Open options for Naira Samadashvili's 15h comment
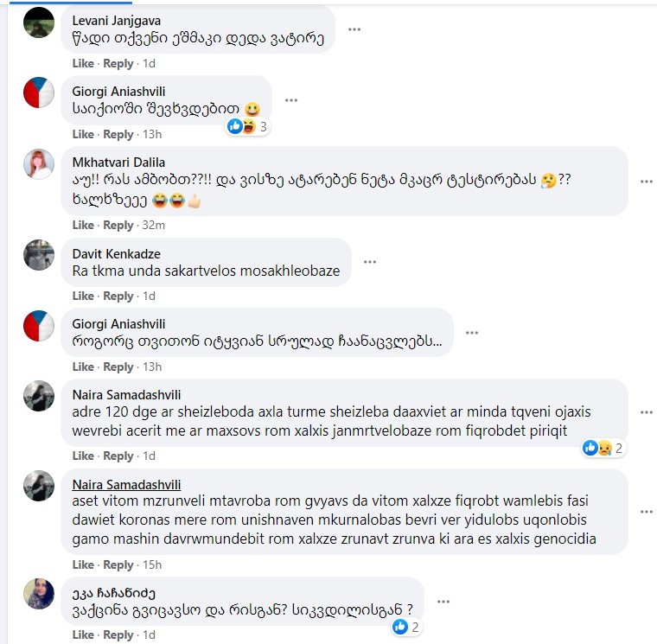Screen dimensions: 657x644 [x=647, y=512]
